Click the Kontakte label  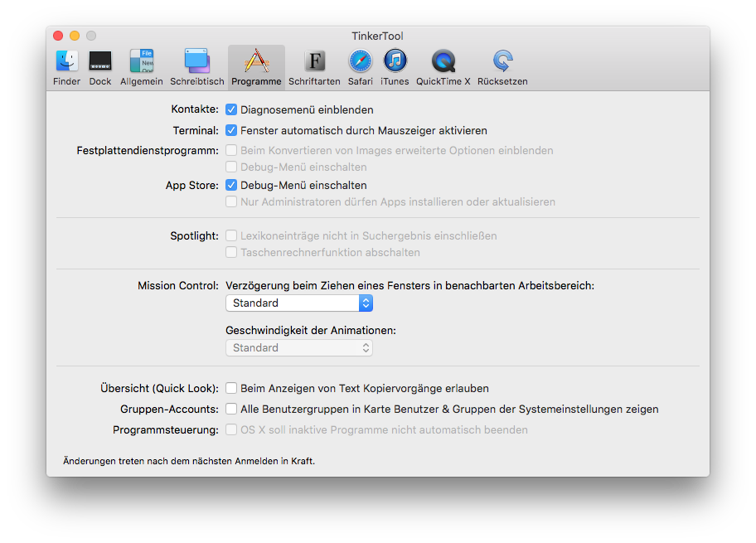[x=195, y=109]
